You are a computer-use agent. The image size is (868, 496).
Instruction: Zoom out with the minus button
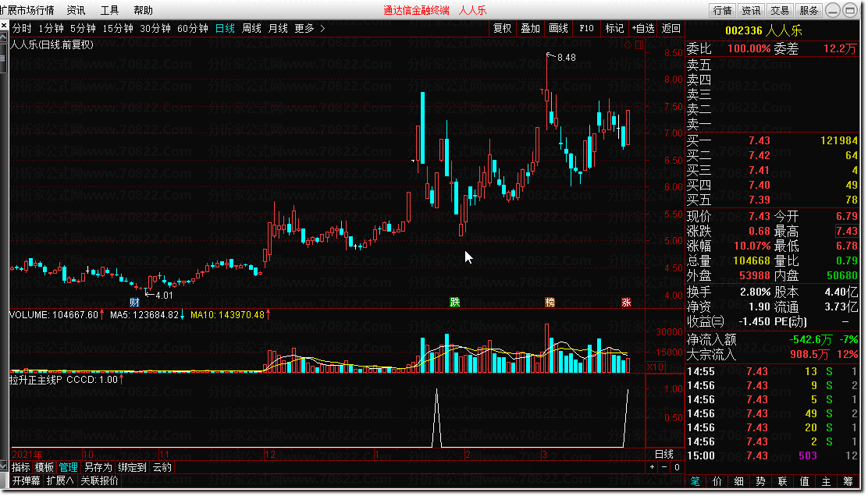(664, 467)
